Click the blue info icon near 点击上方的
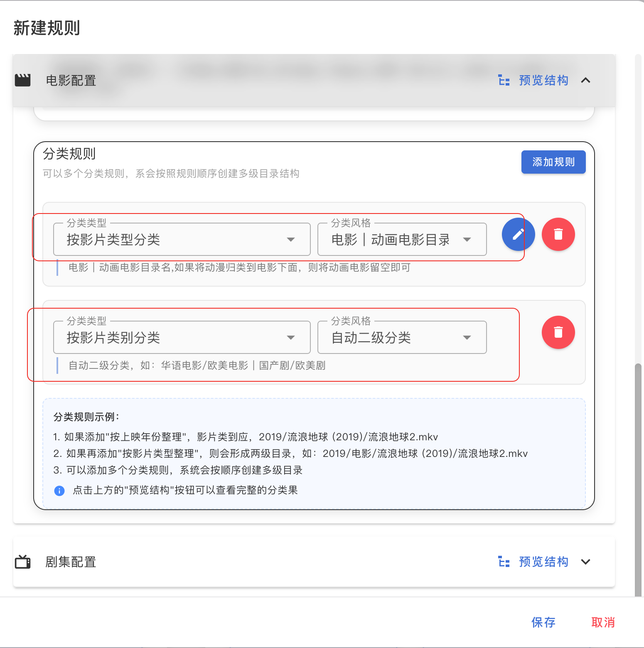Viewport: 644px width, 648px height. (x=59, y=491)
